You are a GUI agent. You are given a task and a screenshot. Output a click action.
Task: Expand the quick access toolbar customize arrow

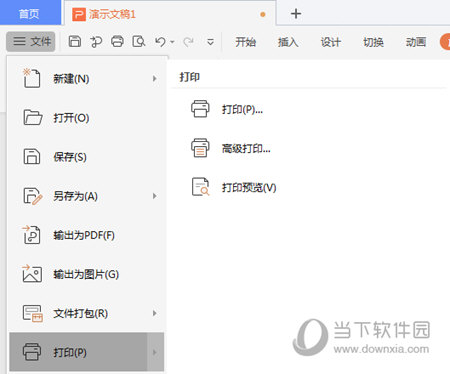click(210, 42)
